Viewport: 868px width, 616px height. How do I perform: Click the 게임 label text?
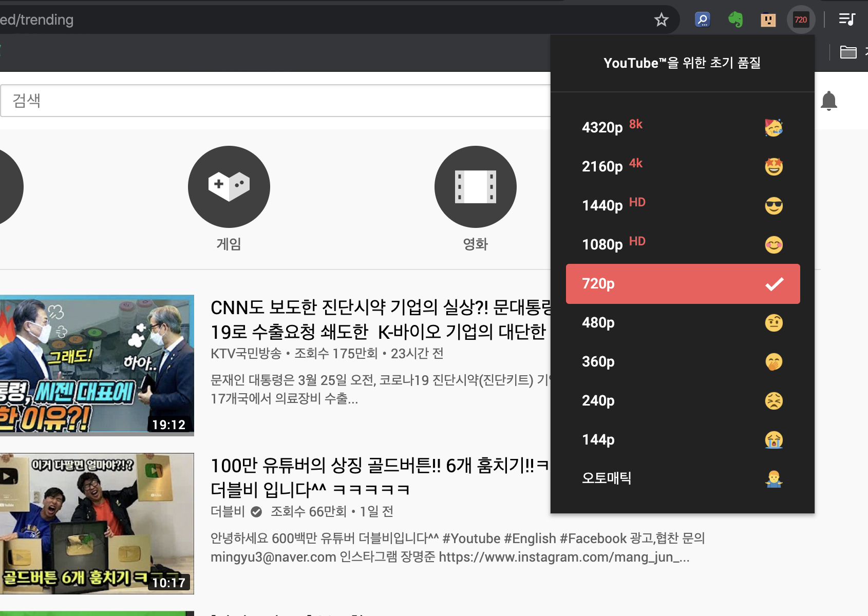click(x=229, y=244)
